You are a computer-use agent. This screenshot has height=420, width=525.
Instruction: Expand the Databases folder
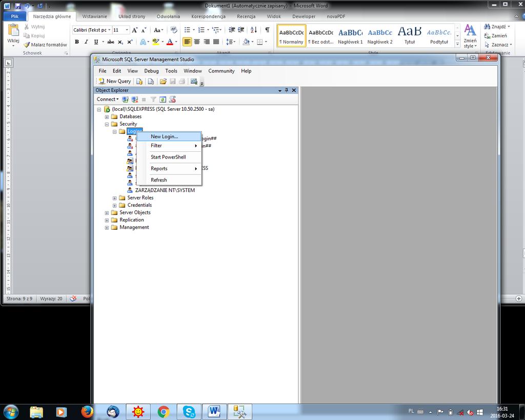[x=107, y=117]
